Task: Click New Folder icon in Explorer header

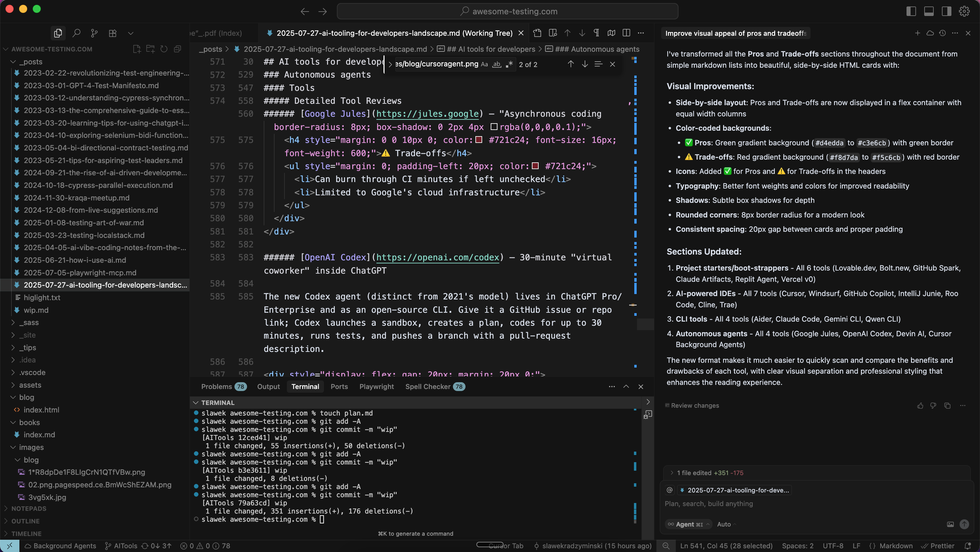Action: [x=151, y=49]
